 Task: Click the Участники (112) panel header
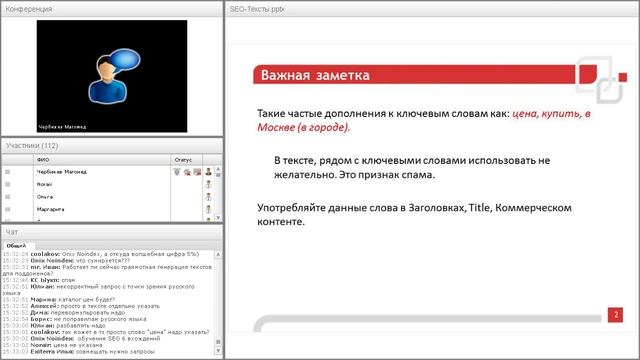click(112, 145)
